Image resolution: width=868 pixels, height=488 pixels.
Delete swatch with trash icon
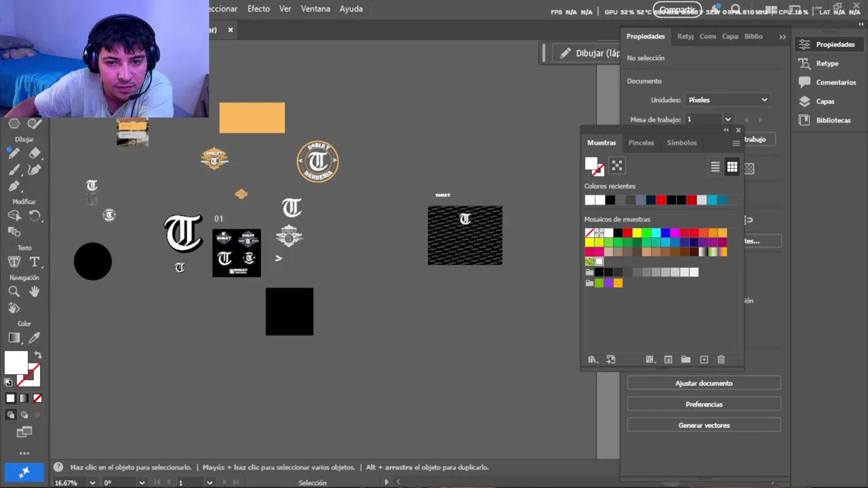tap(721, 360)
